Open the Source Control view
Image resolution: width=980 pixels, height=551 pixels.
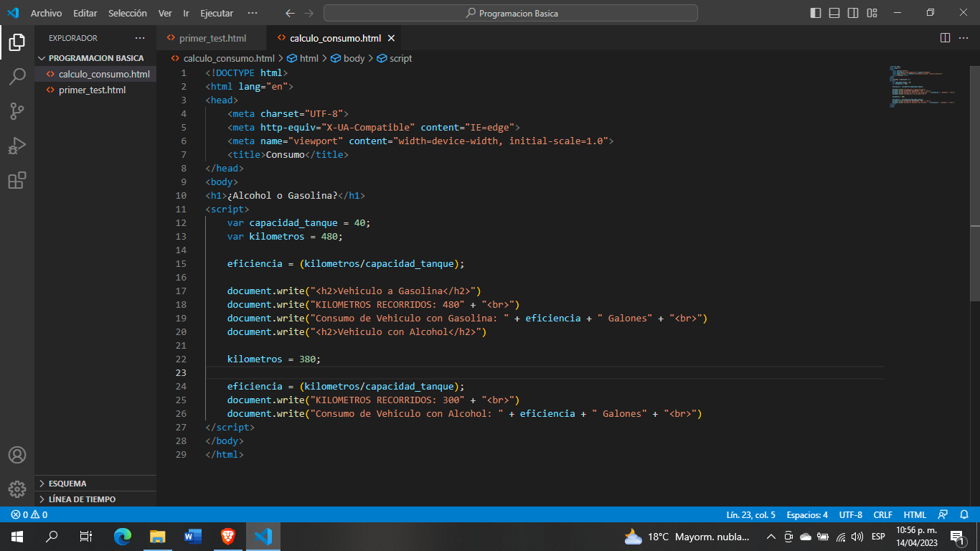17,111
